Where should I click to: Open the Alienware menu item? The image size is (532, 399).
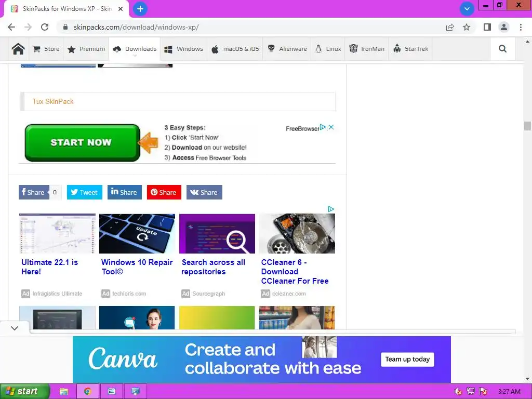pyautogui.click(x=287, y=49)
